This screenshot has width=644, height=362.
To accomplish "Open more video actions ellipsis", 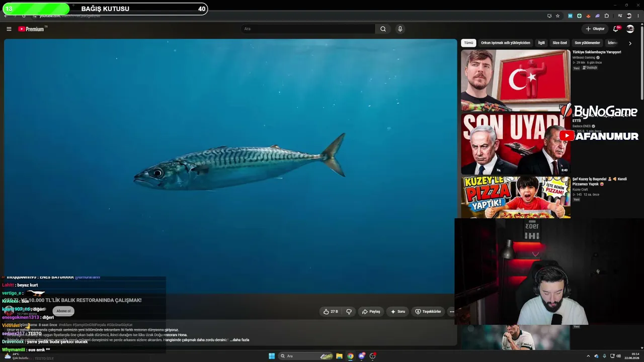I will 452,312.
